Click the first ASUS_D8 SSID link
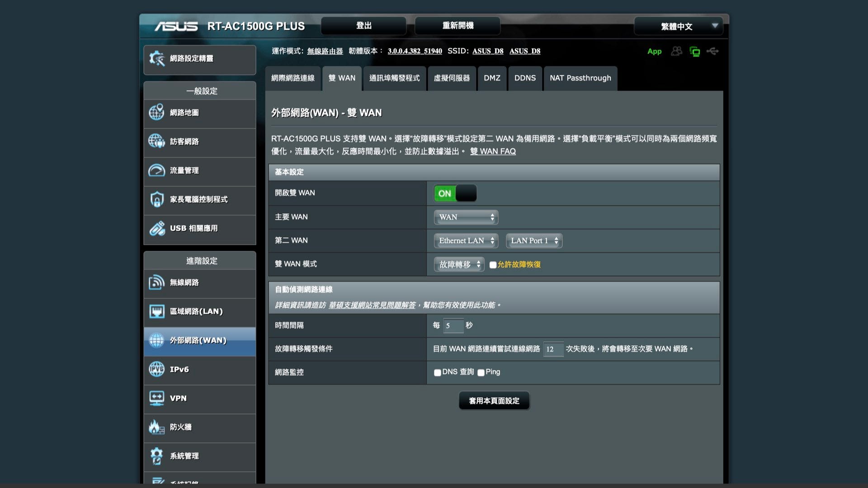The width and height of the screenshot is (868, 488). [488, 51]
